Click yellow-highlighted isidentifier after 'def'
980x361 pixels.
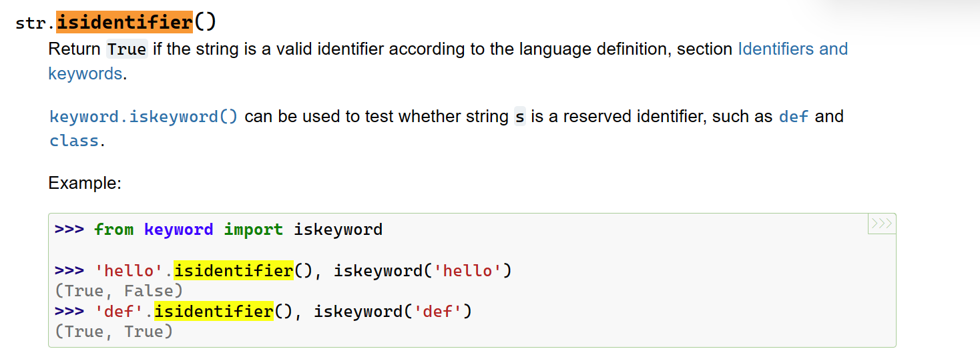point(214,311)
